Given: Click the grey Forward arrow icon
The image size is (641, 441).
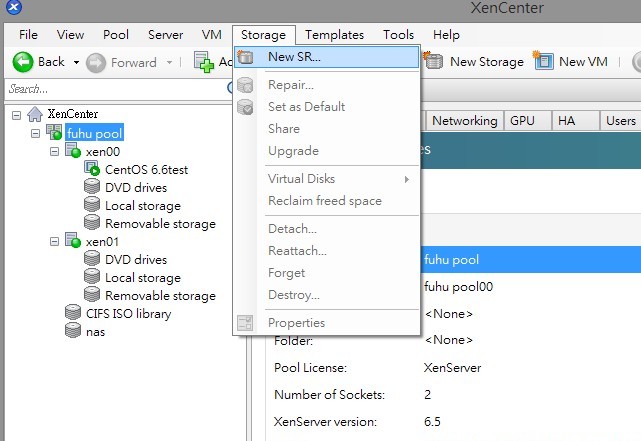Looking at the screenshot, I should pyautogui.click(x=96, y=63).
